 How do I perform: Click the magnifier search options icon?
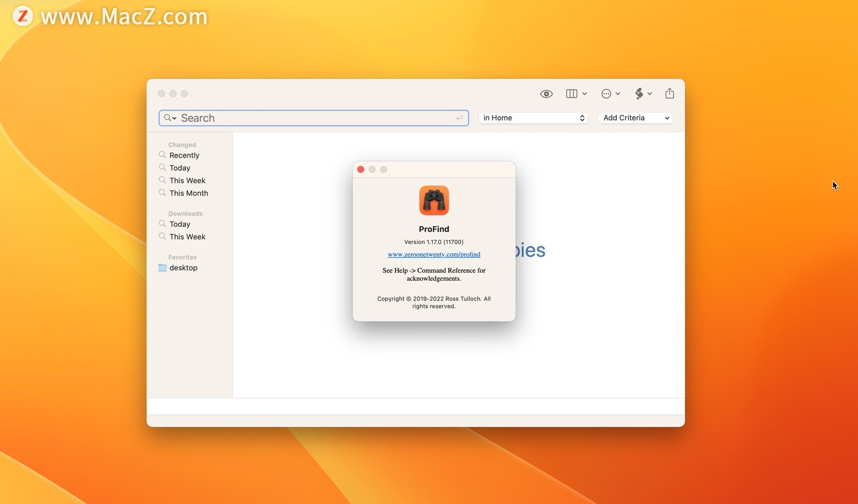pyautogui.click(x=170, y=118)
